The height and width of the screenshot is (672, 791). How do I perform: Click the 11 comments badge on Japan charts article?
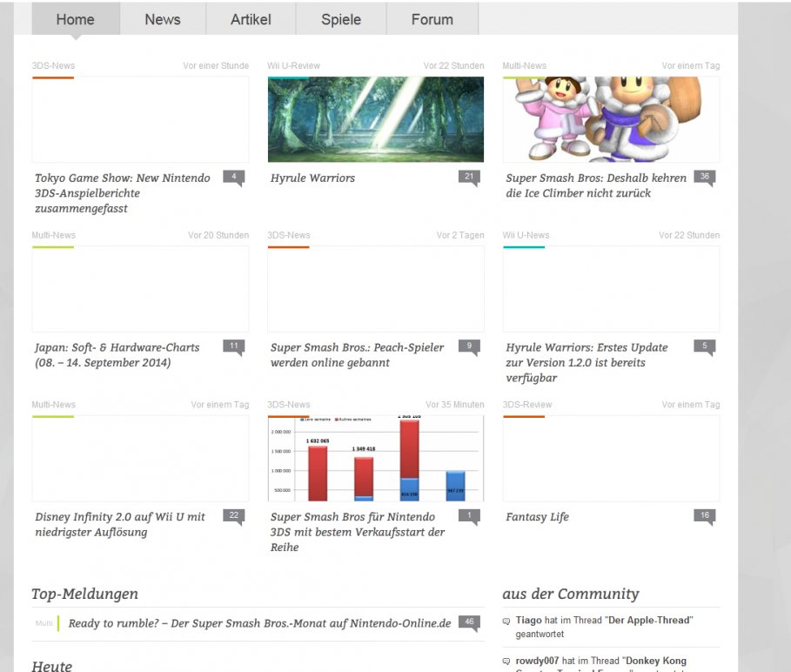233,346
